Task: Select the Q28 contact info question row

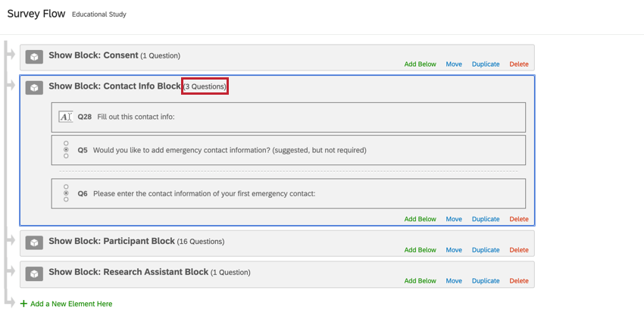Action: tap(288, 117)
